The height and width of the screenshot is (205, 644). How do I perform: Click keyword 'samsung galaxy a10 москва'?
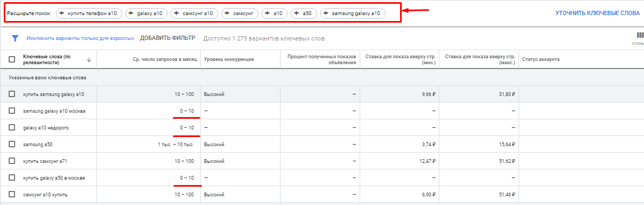(54, 111)
